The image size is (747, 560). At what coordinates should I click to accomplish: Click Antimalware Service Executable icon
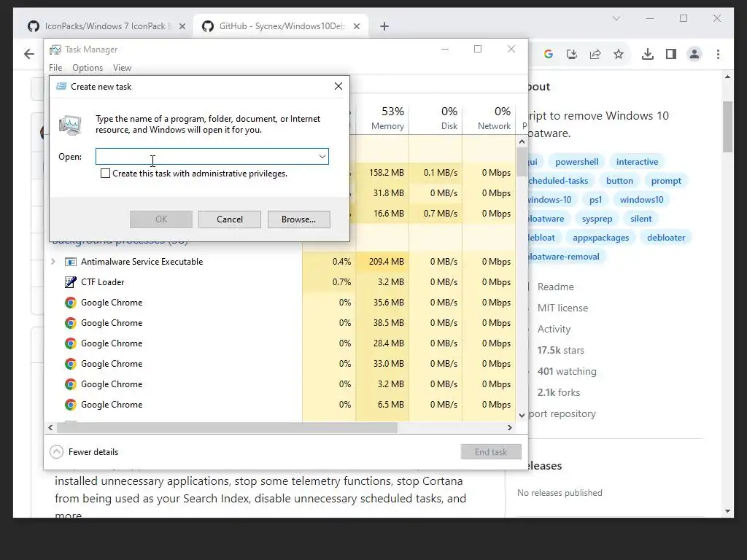[x=71, y=262]
